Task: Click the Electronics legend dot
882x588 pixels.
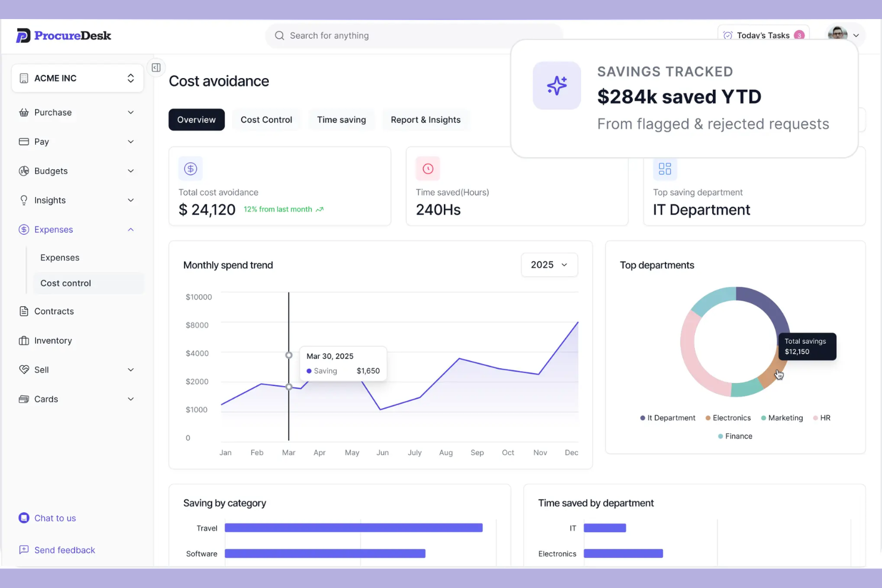Action: [x=708, y=418]
